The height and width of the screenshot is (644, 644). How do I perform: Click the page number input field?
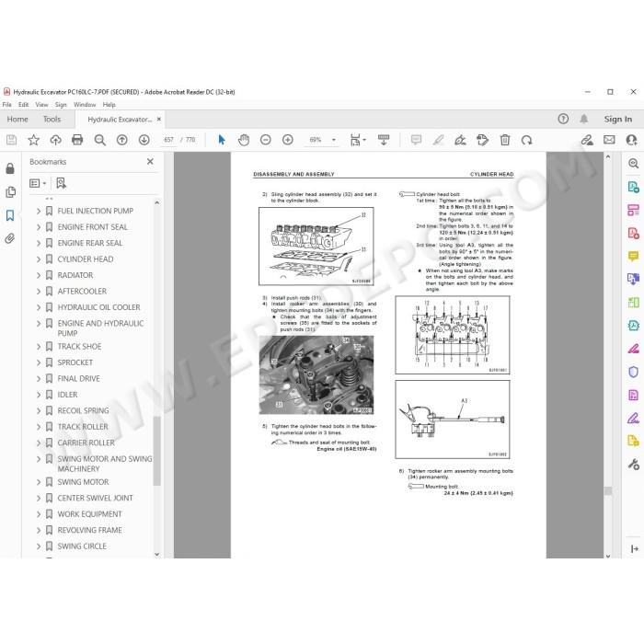pyautogui.click(x=168, y=140)
